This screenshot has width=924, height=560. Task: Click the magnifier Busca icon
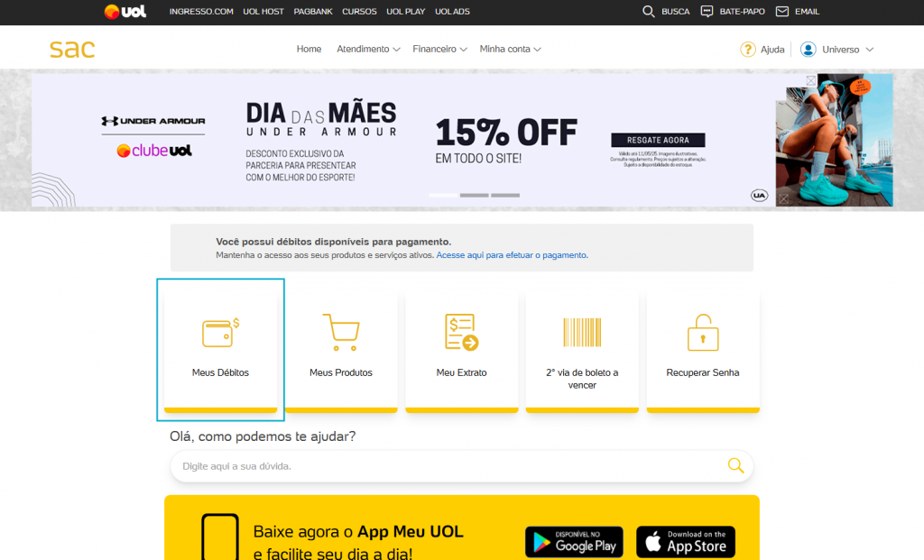click(x=648, y=12)
